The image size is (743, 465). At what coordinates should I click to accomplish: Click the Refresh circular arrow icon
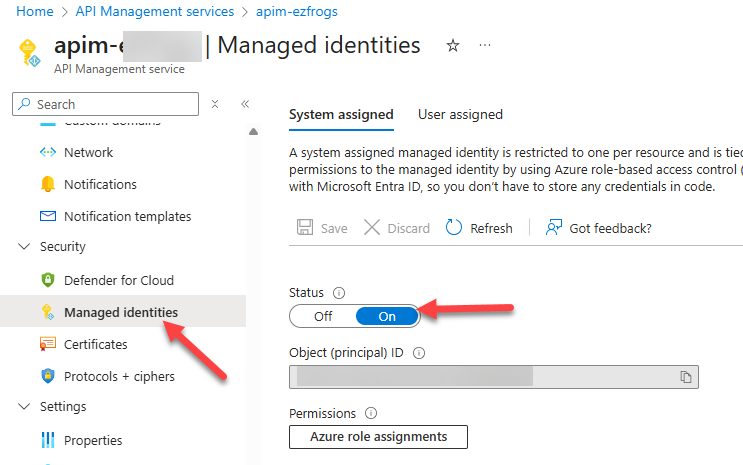pyautogui.click(x=453, y=228)
